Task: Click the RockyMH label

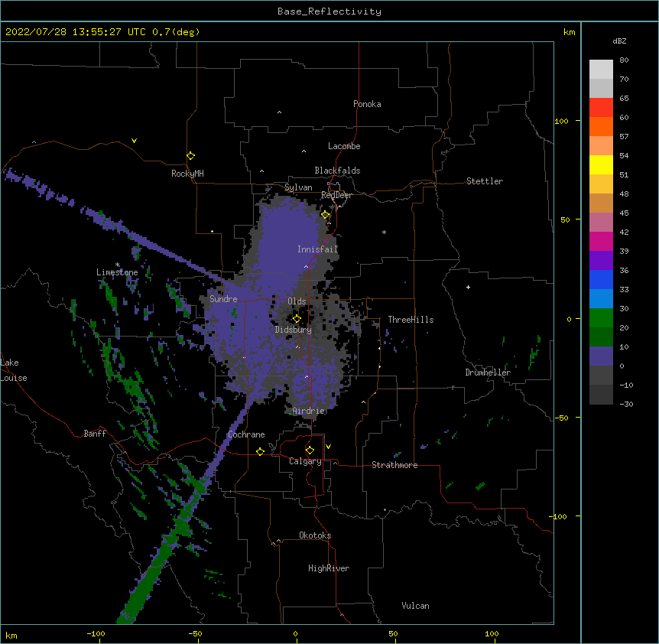Action: coord(187,174)
